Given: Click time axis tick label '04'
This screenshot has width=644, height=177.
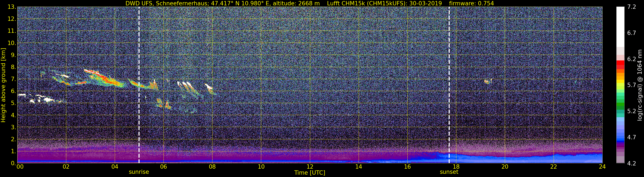Looking at the screenshot, I should (x=115, y=167).
